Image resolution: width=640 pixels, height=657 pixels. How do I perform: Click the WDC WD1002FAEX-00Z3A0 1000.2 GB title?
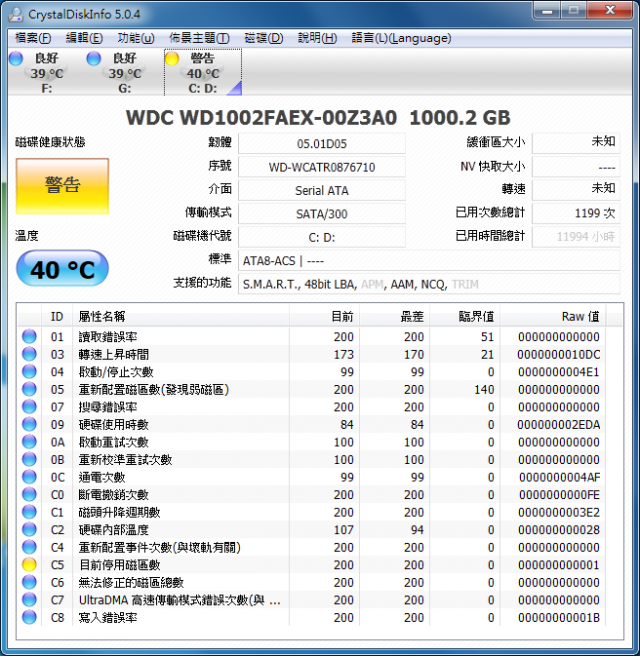tap(318, 118)
